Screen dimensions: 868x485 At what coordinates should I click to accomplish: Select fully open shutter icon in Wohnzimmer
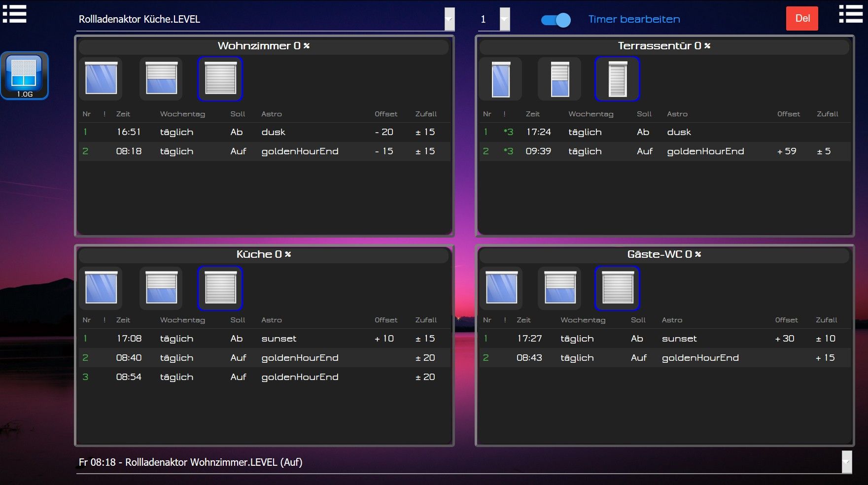pyautogui.click(x=101, y=78)
